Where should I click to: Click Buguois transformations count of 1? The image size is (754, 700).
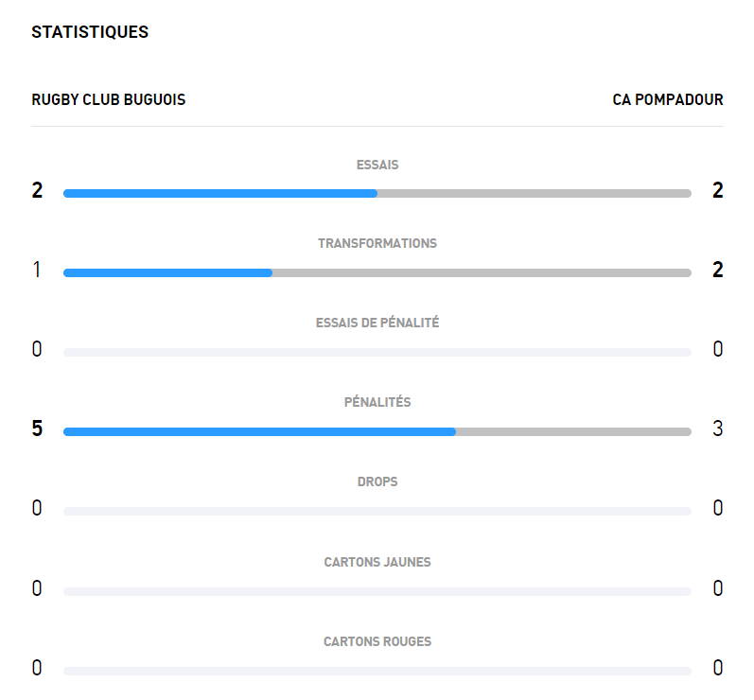click(37, 270)
